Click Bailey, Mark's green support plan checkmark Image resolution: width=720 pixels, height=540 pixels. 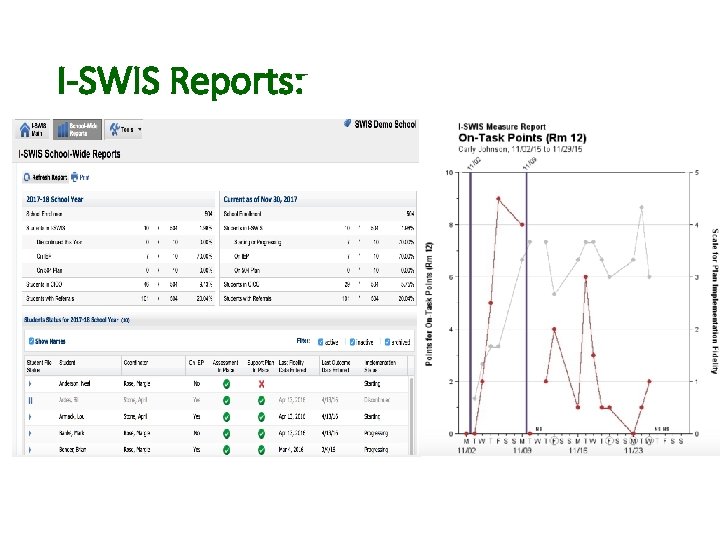[x=261, y=433]
